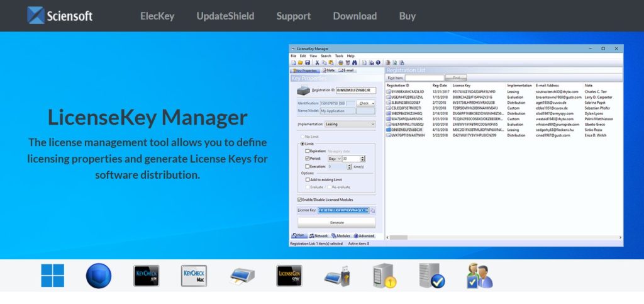Copy license key using adjacent icon
644x304 pixels.
372,210
